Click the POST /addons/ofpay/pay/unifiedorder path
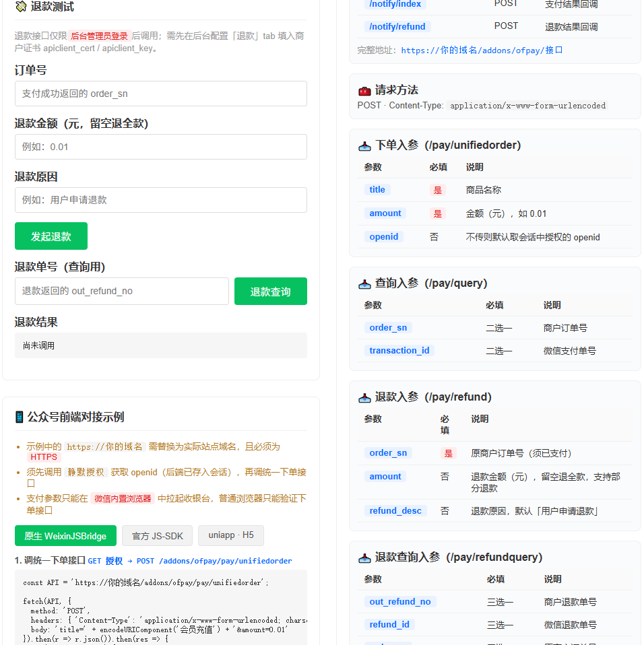 tap(214, 561)
